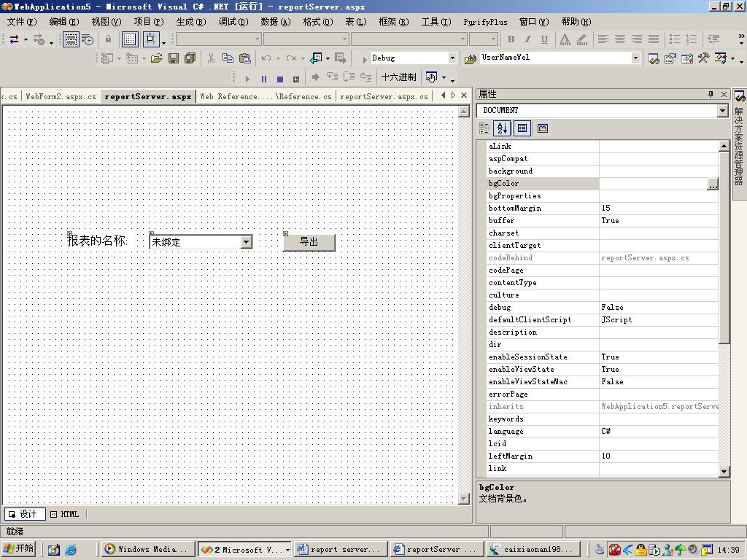Viewport: 747px width, 560px height.
Task: Open the 文件(F) menu
Action: pos(22,22)
